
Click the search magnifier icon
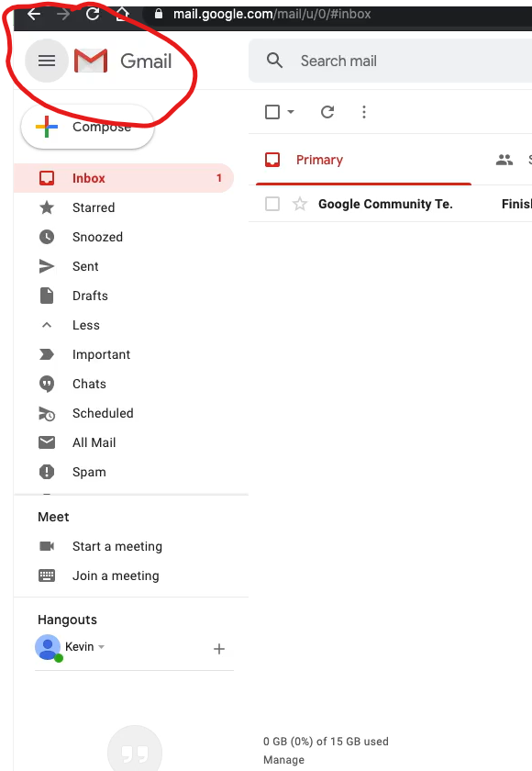click(x=274, y=61)
